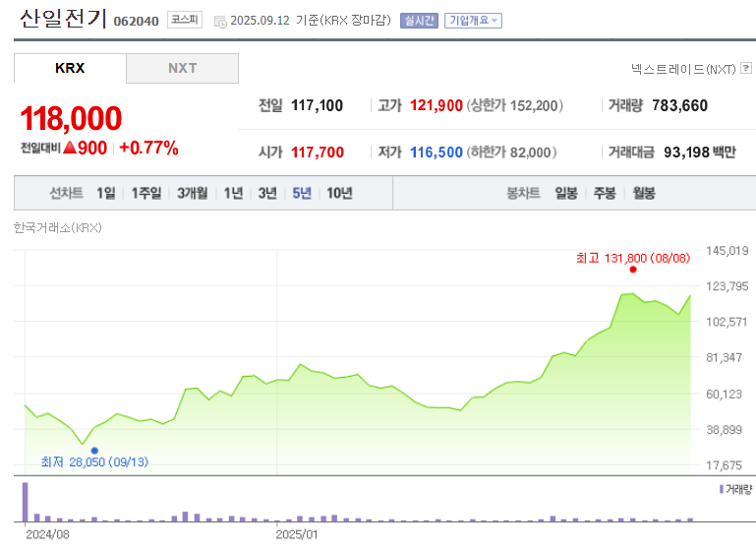
Task: Click the 봉차트 label
Action: pyautogui.click(x=523, y=193)
